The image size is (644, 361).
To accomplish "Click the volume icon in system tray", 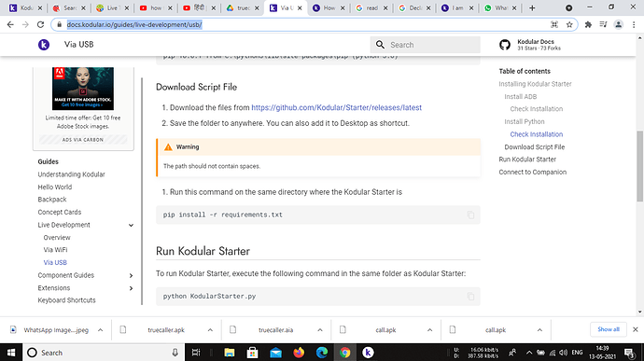I will point(563,353).
